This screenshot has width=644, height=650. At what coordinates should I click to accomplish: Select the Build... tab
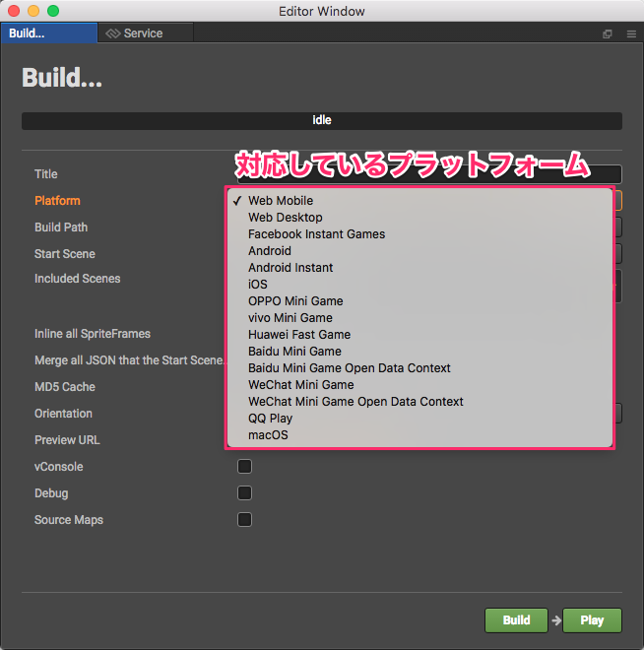49,33
